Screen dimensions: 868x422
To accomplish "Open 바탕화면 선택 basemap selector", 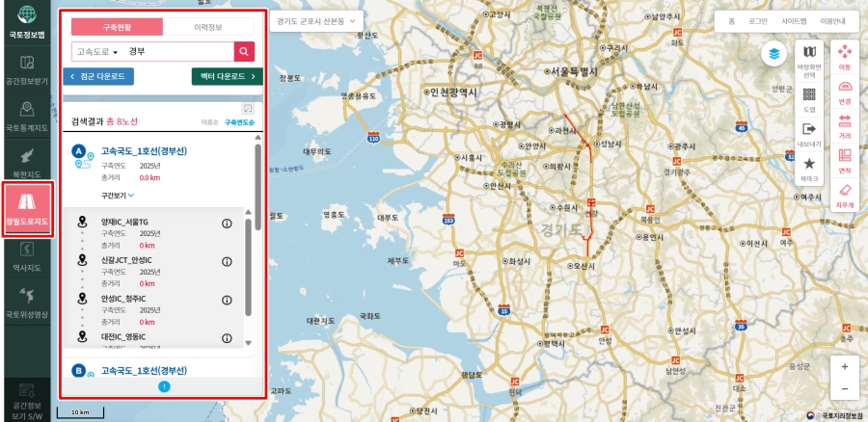I will tap(809, 62).
